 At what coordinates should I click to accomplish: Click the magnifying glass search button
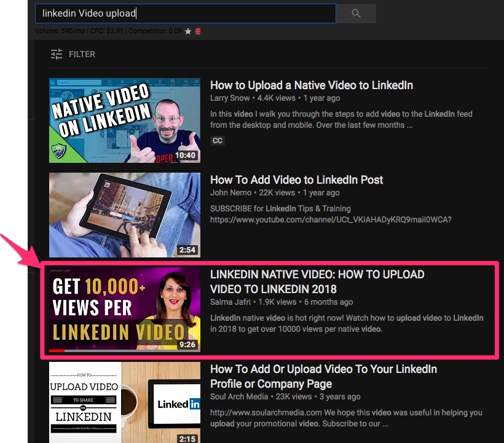pyautogui.click(x=356, y=14)
